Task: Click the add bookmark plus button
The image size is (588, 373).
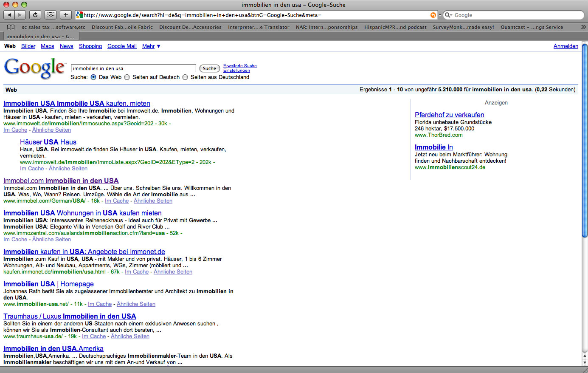Action: click(x=65, y=15)
